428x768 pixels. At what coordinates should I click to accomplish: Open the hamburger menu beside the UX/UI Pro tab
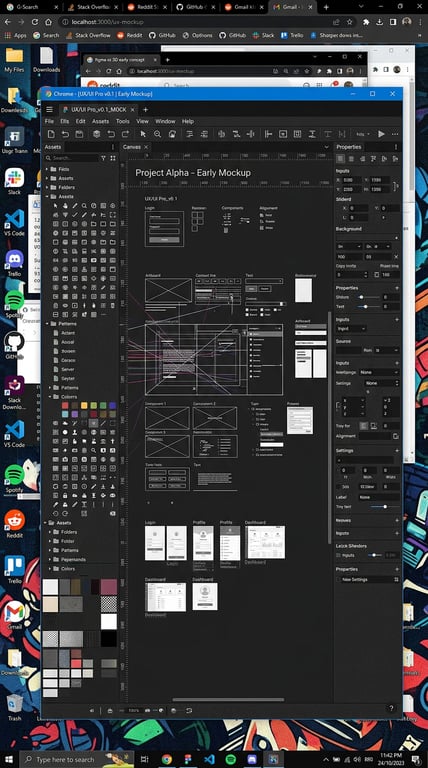(49, 109)
